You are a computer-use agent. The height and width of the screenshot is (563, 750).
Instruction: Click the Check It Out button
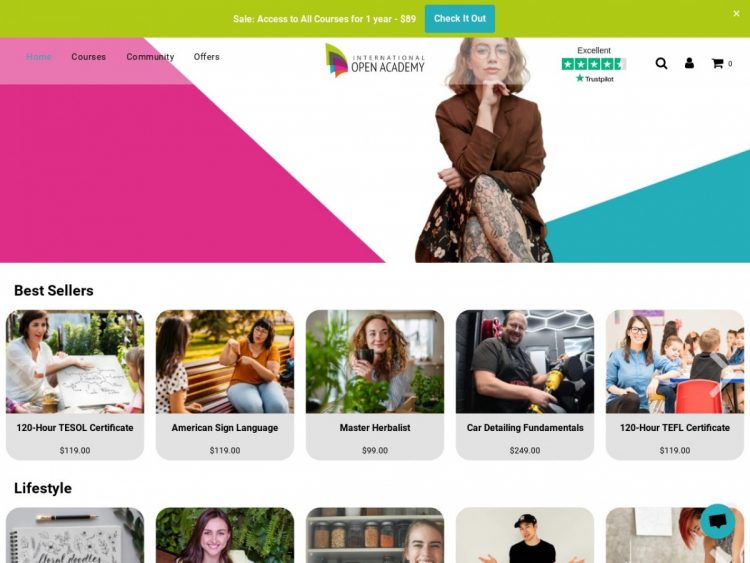coord(460,19)
